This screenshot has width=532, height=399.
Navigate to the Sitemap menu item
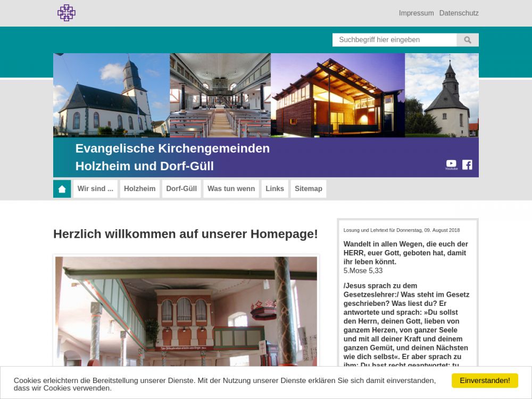tap(308, 189)
